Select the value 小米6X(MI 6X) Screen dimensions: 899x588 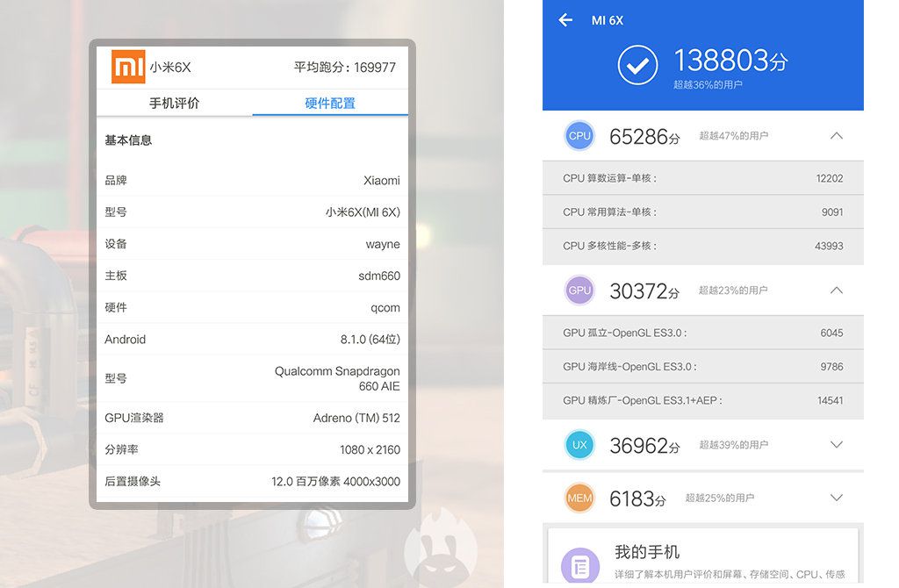[x=363, y=212]
